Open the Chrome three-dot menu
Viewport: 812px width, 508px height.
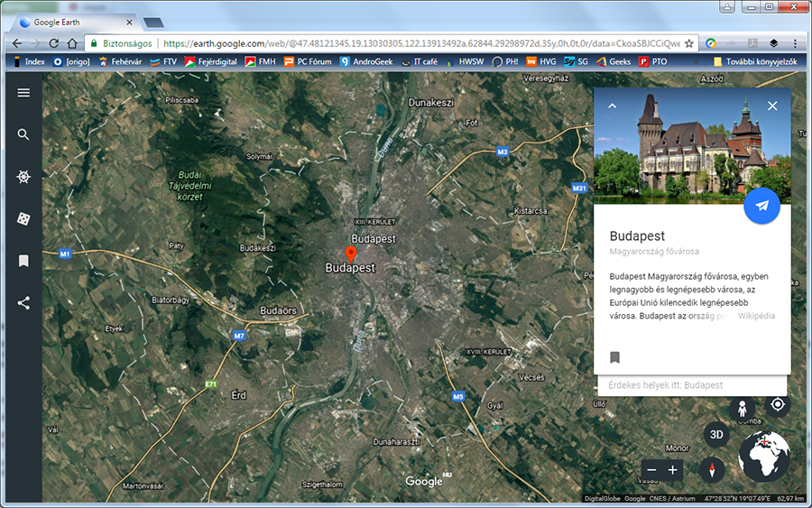795,43
